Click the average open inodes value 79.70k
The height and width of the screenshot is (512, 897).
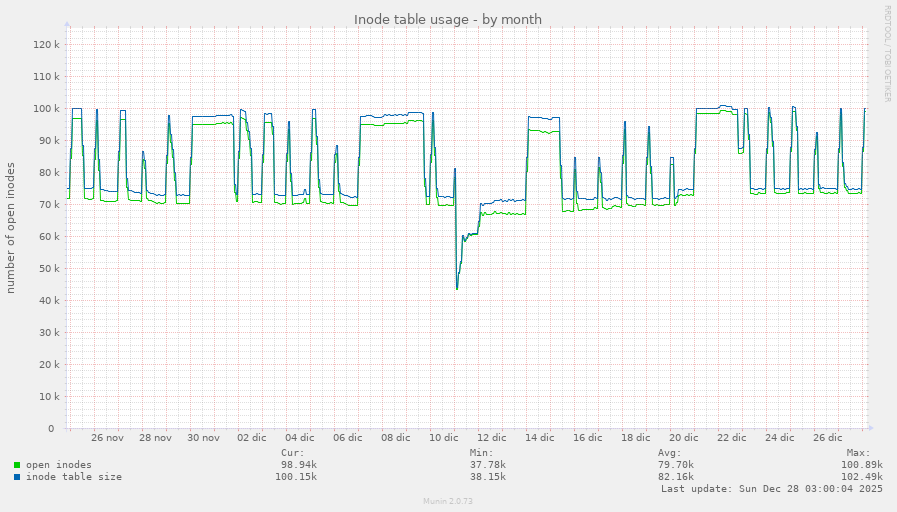(676, 465)
